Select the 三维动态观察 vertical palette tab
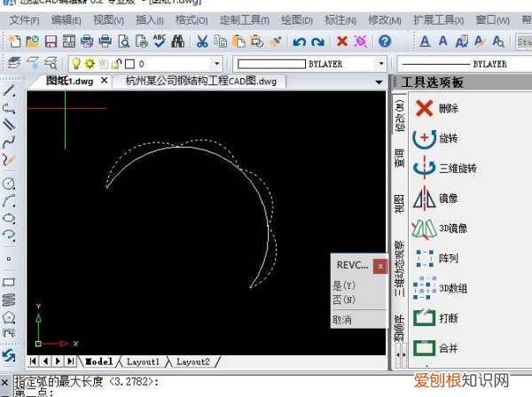 click(x=400, y=269)
